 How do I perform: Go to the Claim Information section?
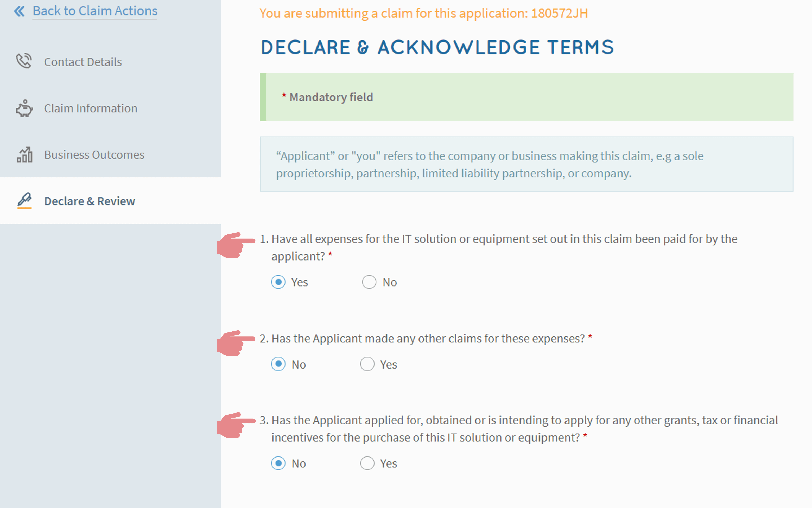90,109
